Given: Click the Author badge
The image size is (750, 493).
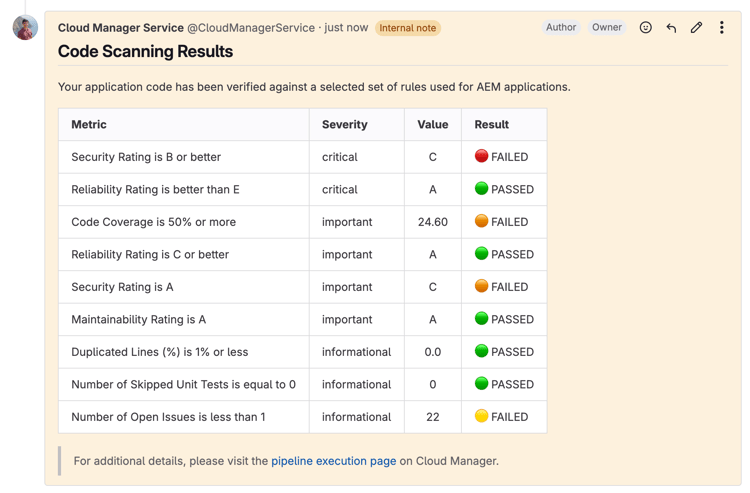Looking at the screenshot, I should (x=561, y=28).
